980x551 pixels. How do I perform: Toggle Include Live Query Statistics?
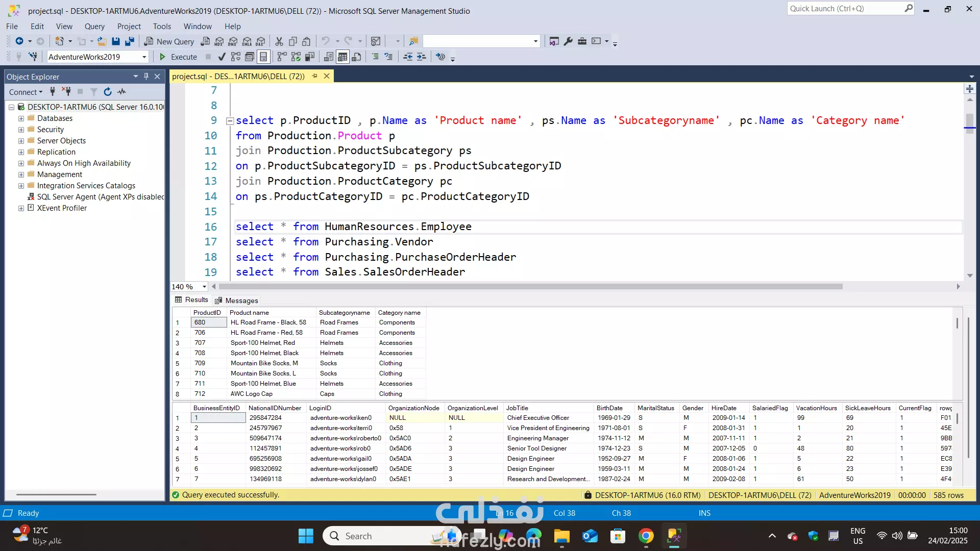click(296, 57)
